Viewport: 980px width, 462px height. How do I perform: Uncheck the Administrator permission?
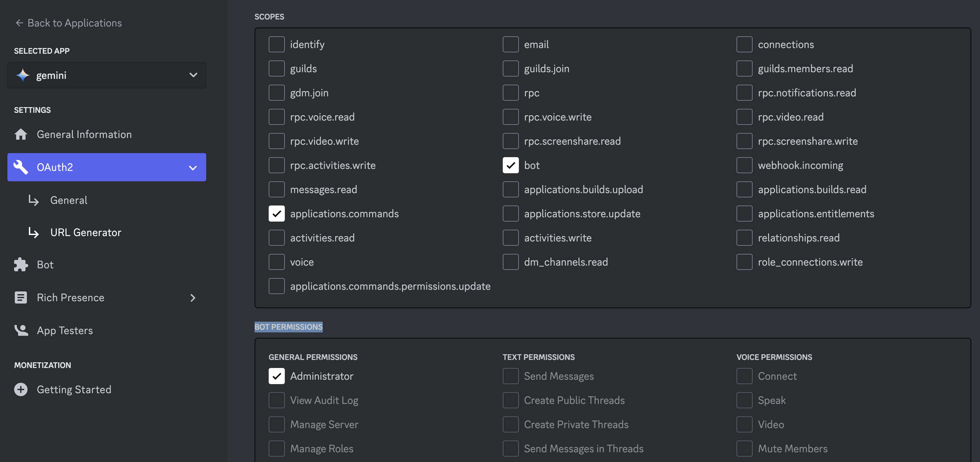click(277, 376)
